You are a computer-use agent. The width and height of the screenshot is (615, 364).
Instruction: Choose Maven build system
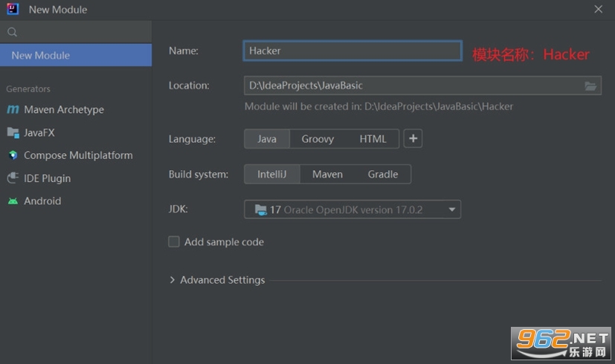tap(327, 174)
